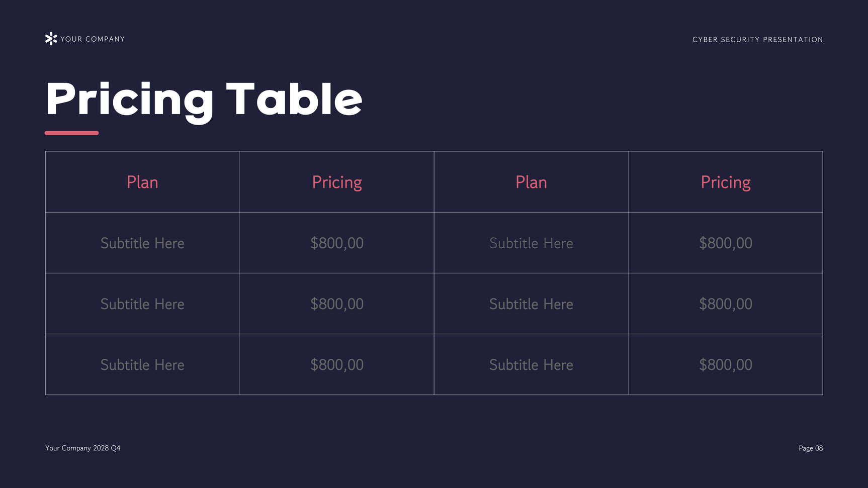Select middle-row Subtitle Here in third column

point(531,304)
